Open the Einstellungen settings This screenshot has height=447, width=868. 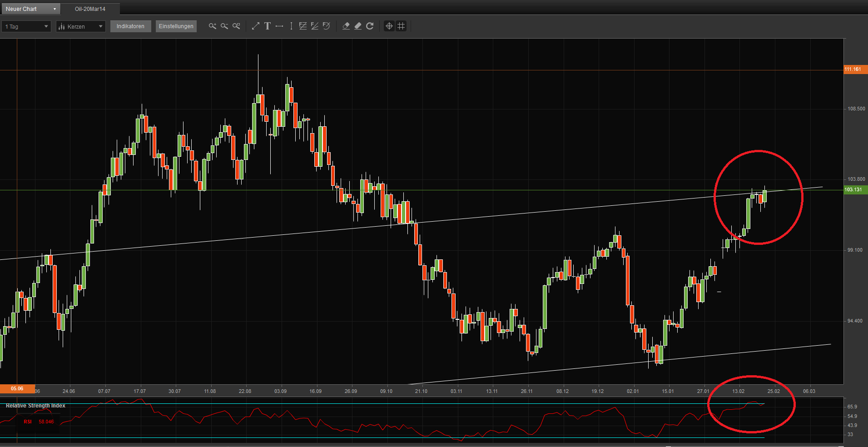coord(176,26)
